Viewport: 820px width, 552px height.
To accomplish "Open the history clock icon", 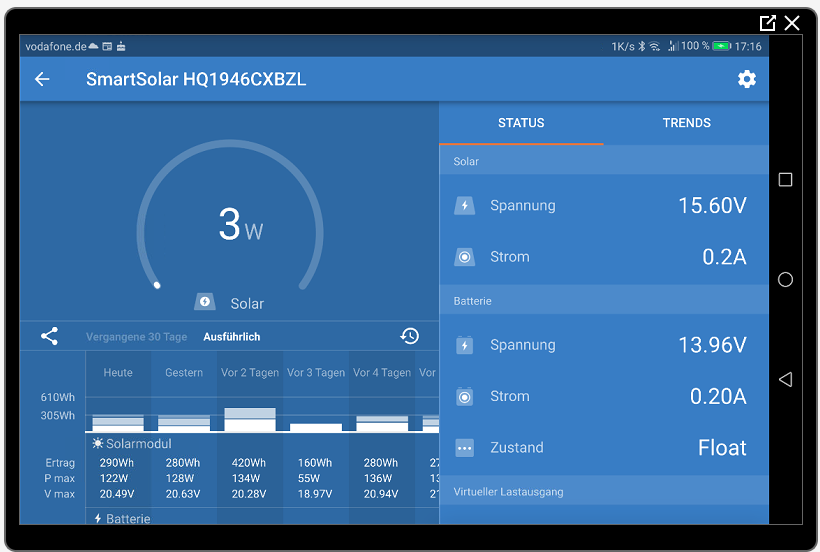I will tap(410, 336).
